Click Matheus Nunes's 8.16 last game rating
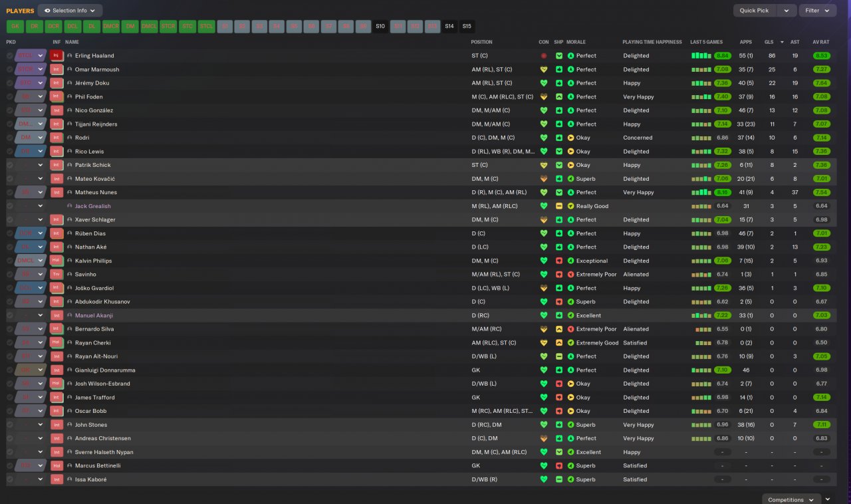This screenshot has height=504, width=851. tap(723, 193)
